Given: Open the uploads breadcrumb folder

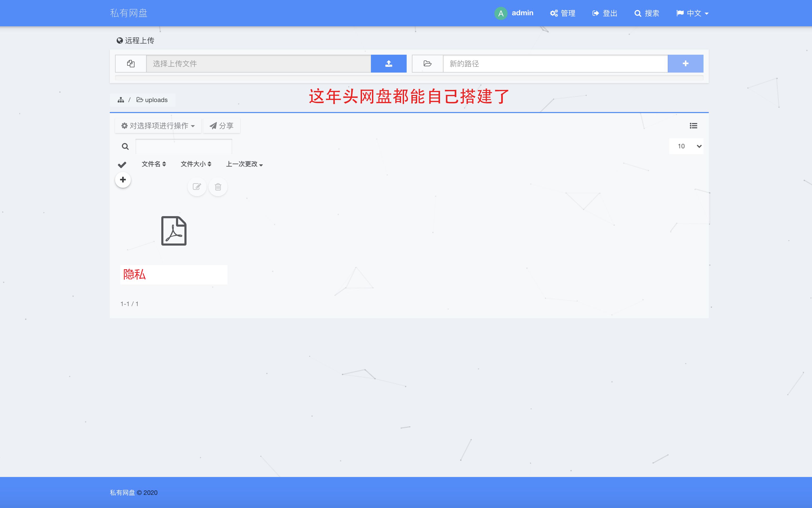Looking at the screenshot, I should [x=152, y=100].
